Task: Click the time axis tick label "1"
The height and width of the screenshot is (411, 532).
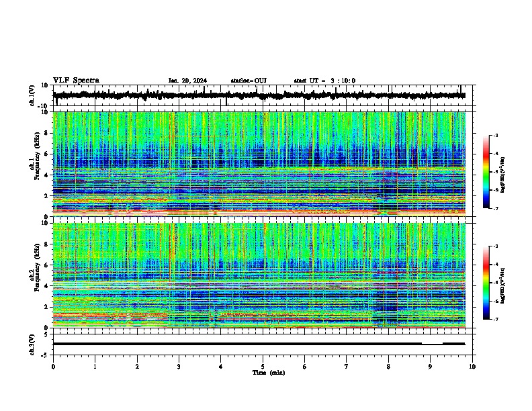Action: pos(95,367)
